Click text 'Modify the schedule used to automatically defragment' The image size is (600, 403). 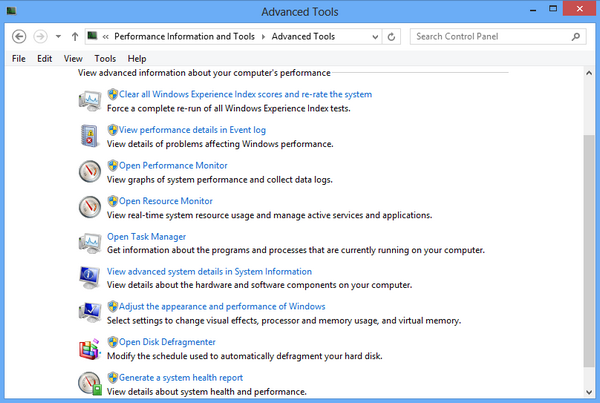[215, 356]
